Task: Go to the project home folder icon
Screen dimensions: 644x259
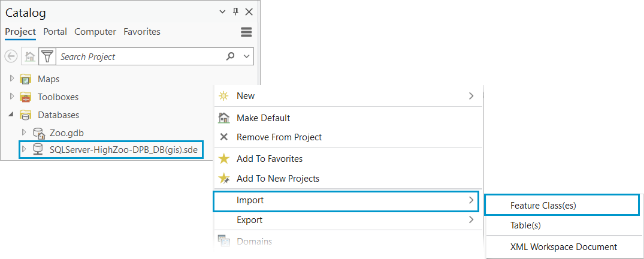Action: [x=30, y=57]
